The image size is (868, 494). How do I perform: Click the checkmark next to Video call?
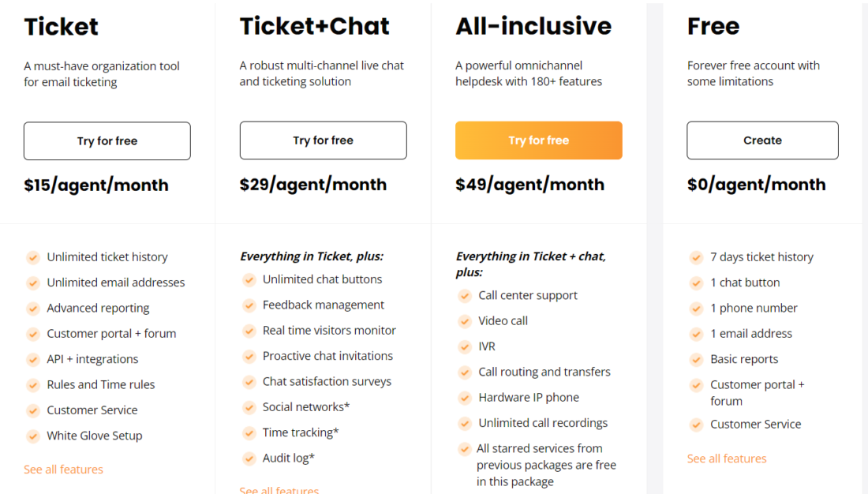[x=465, y=320]
